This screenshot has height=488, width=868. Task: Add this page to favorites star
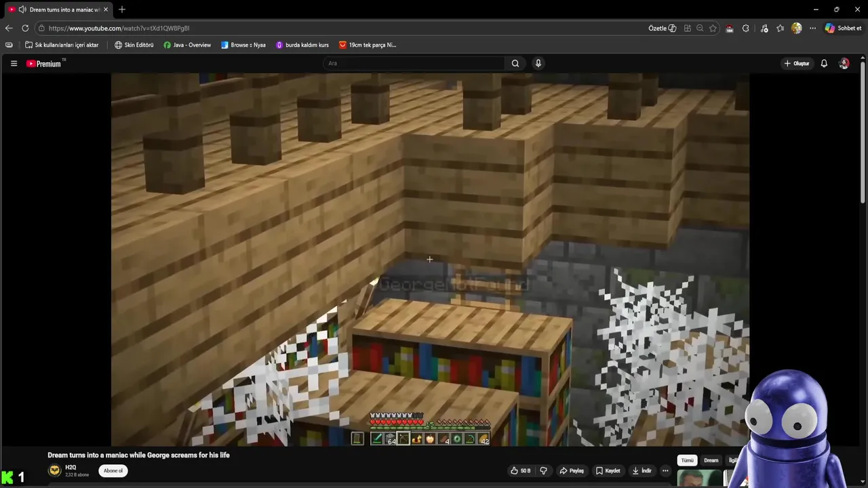[x=713, y=28]
